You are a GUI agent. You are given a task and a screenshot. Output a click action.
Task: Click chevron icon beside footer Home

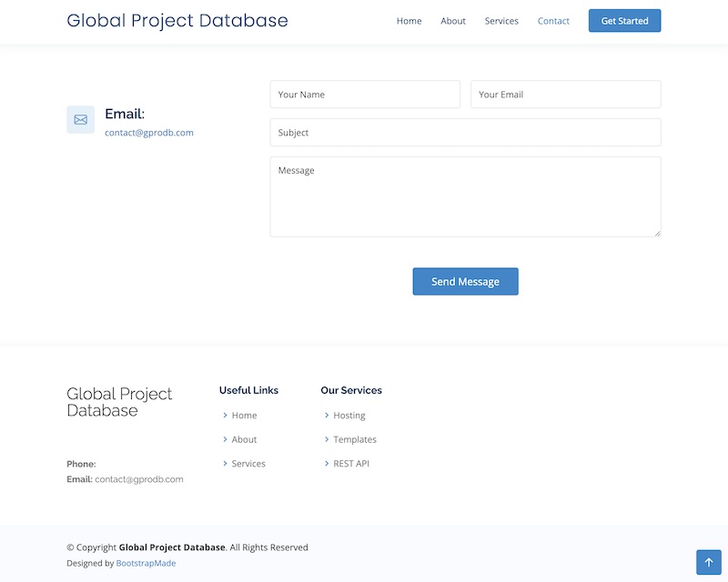(225, 416)
